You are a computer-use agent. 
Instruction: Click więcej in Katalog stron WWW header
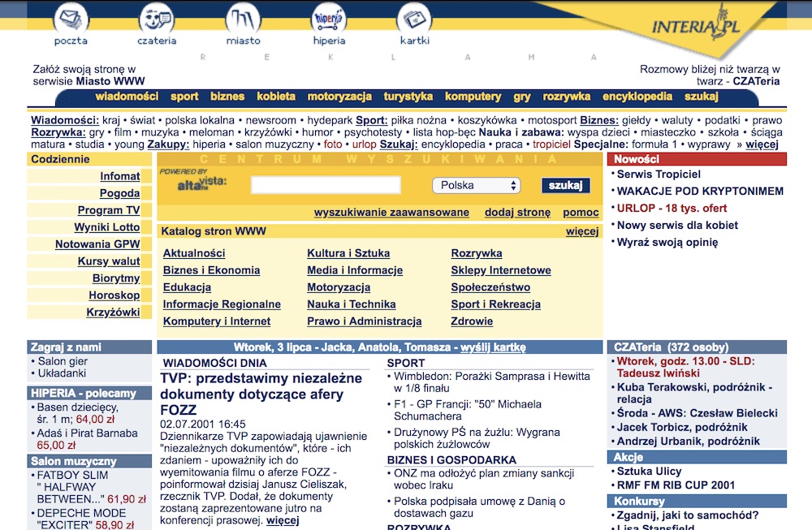point(582,231)
